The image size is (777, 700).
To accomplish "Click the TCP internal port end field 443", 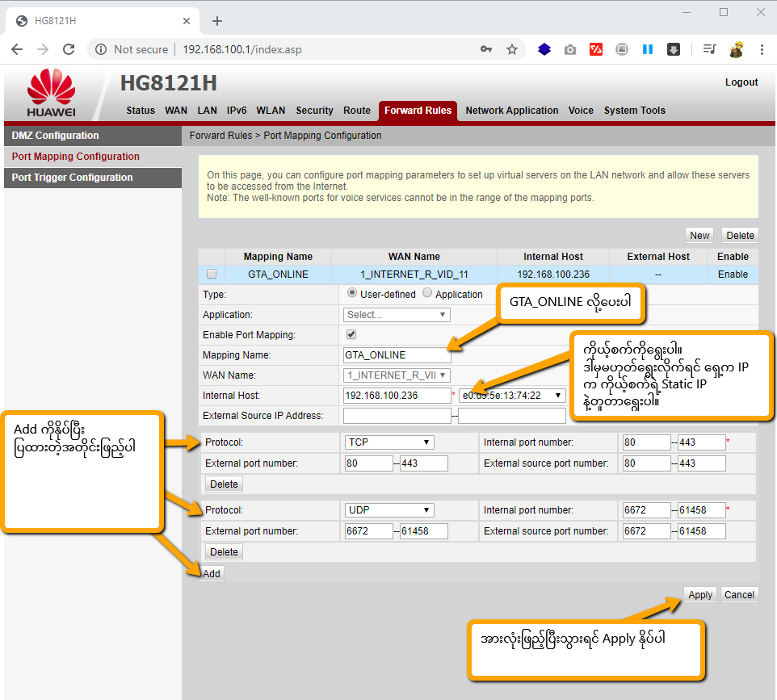I will [702, 442].
